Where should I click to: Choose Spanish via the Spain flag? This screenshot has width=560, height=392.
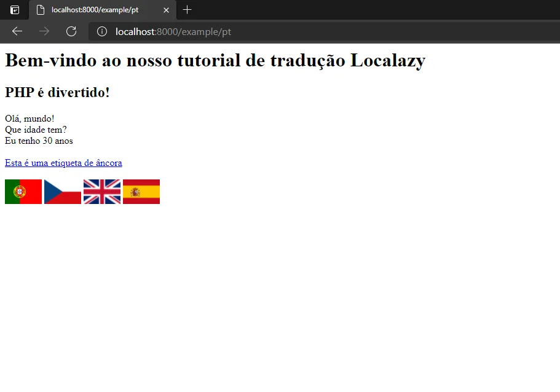141,191
